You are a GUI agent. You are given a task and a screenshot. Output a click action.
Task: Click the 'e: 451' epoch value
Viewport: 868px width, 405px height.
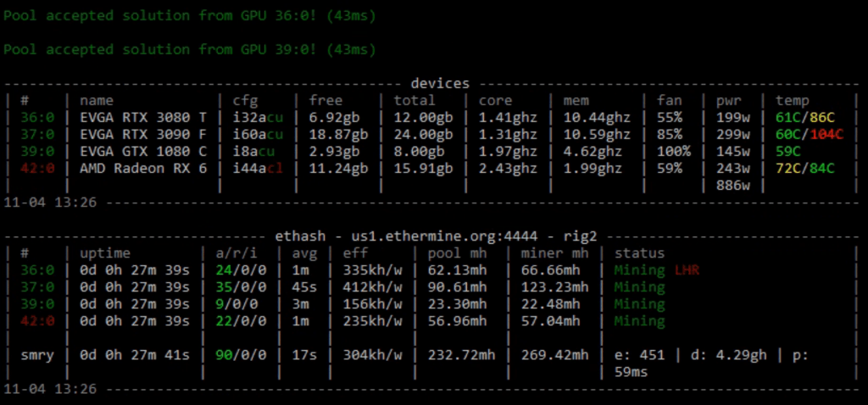coord(639,355)
